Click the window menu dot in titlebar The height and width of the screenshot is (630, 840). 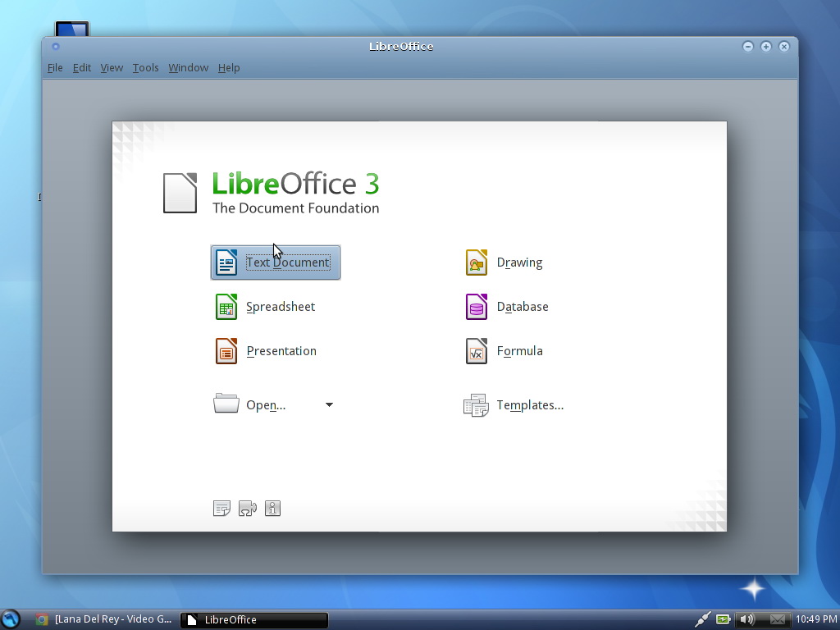point(55,47)
